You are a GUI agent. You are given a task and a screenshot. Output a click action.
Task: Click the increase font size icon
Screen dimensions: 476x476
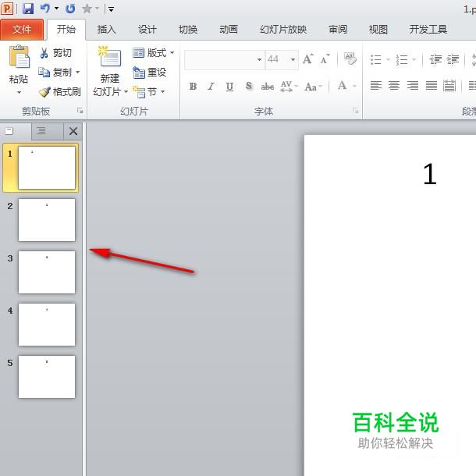click(x=308, y=59)
